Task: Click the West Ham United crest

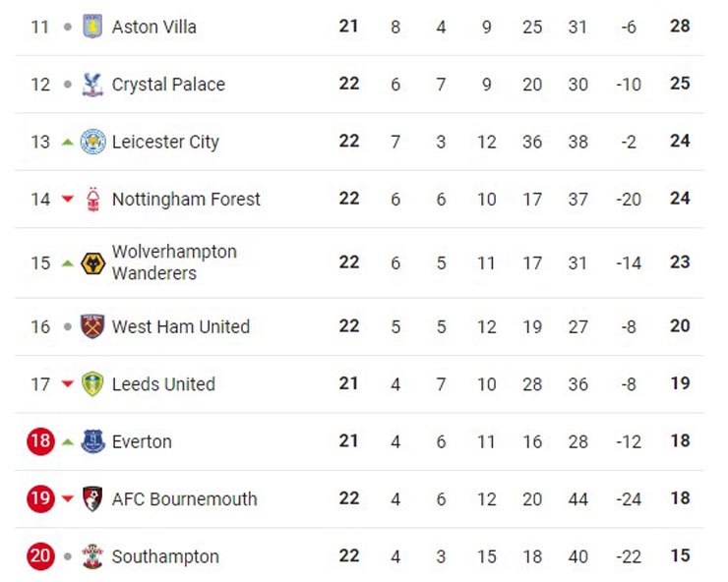Action: click(92, 326)
